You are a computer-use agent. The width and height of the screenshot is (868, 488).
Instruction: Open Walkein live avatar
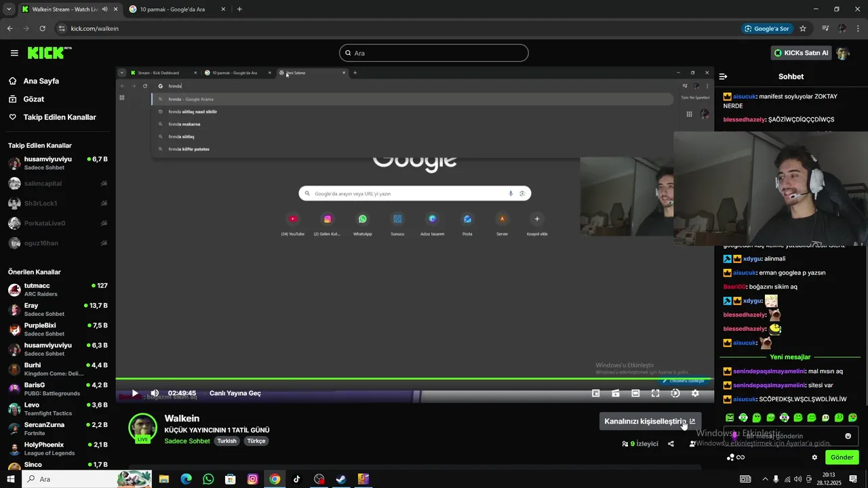pos(142,428)
